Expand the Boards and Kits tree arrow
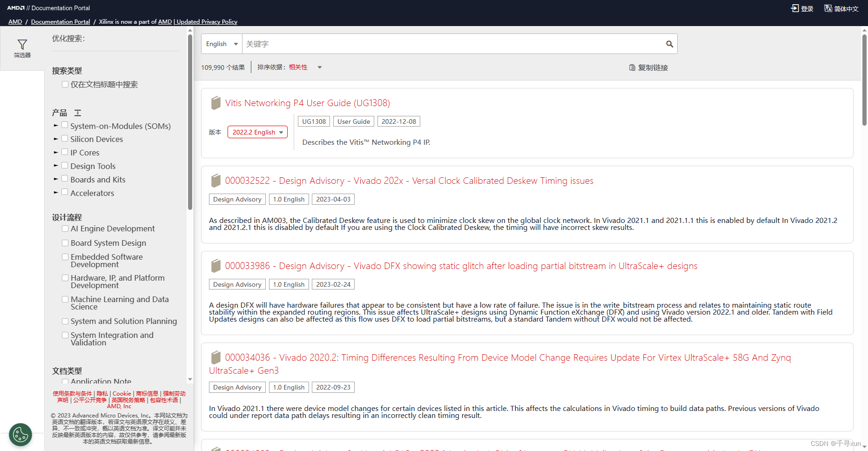The height and width of the screenshot is (451, 868). click(x=56, y=179)
